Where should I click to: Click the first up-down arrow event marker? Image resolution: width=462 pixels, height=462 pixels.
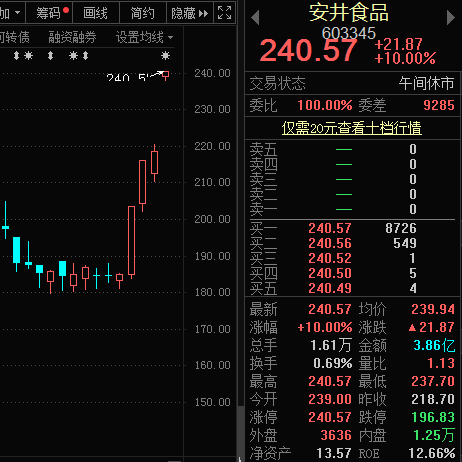(16, 55)
